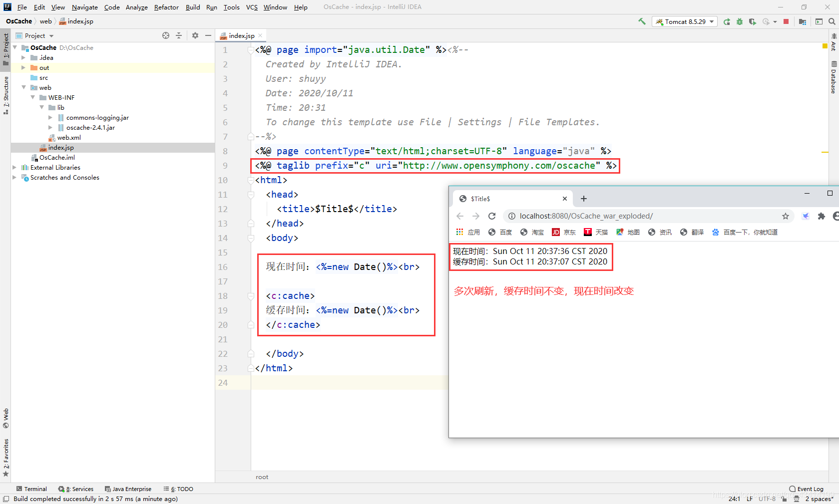This screenshot has width=839, height=504.
Task: Collapse the web folder
Action: (x=23, y=87)
